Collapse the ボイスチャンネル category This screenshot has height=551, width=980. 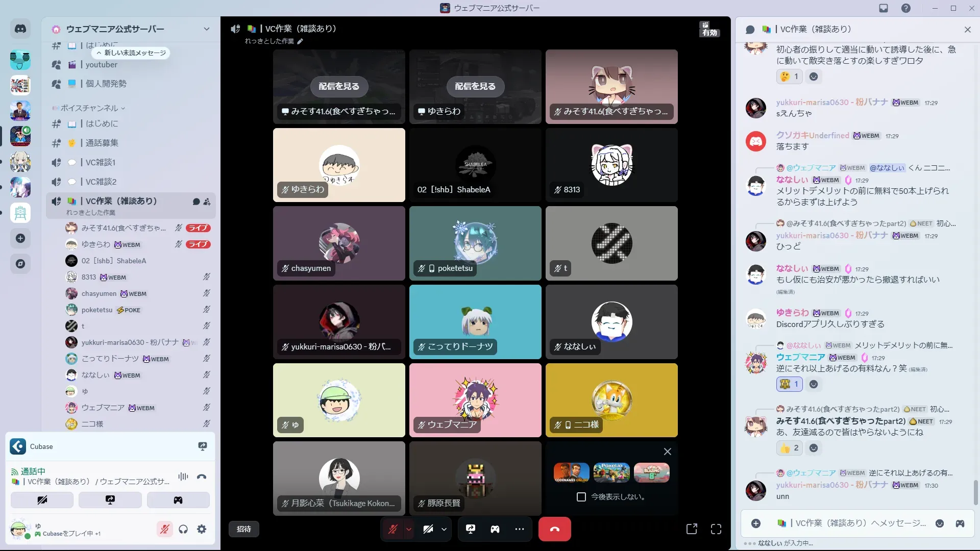(x=89, y=108)
